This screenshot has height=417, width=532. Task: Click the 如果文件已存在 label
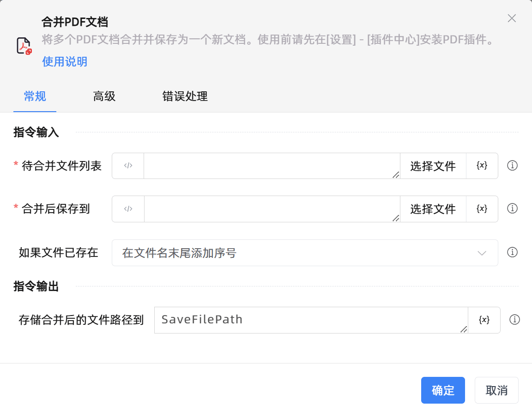[58, 253]
